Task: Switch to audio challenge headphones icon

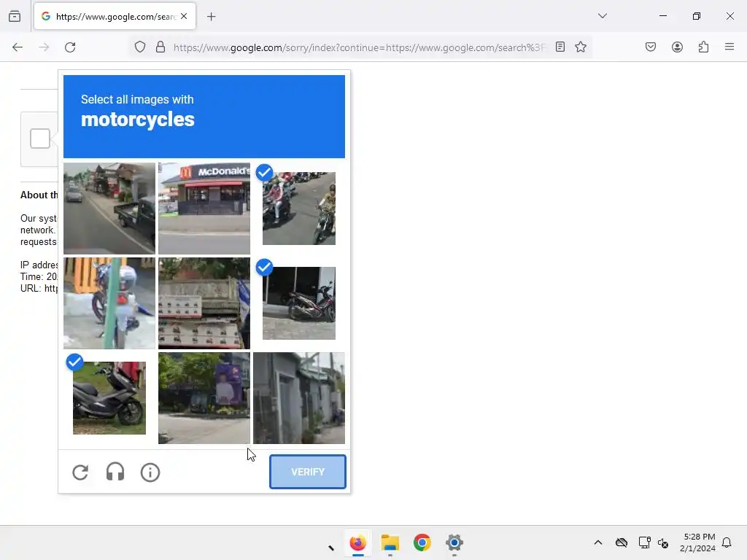Action: 115,472
